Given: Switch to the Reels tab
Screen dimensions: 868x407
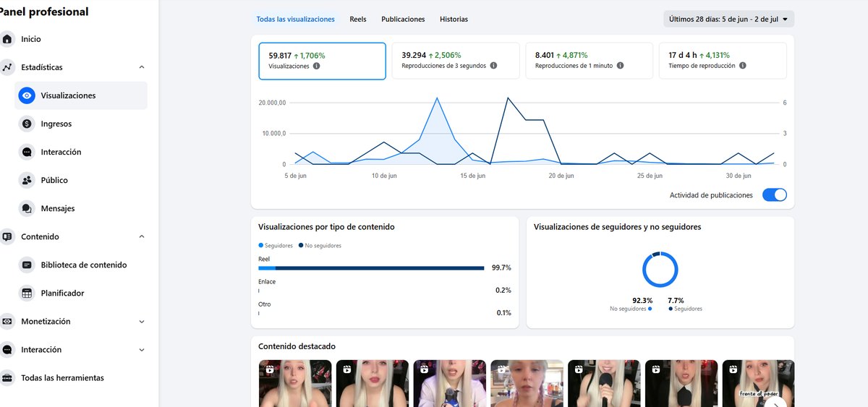Looking at the screenshot, I should point(358,19).
